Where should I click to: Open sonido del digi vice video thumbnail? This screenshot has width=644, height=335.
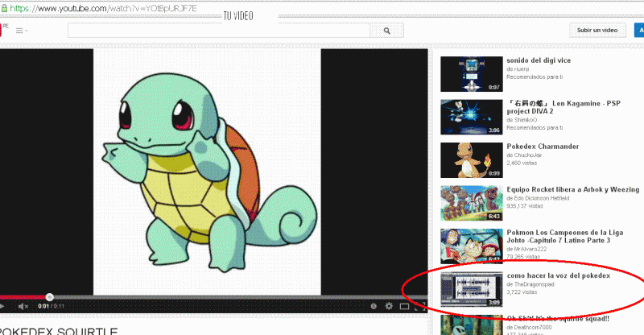click(x=472, y=74)
